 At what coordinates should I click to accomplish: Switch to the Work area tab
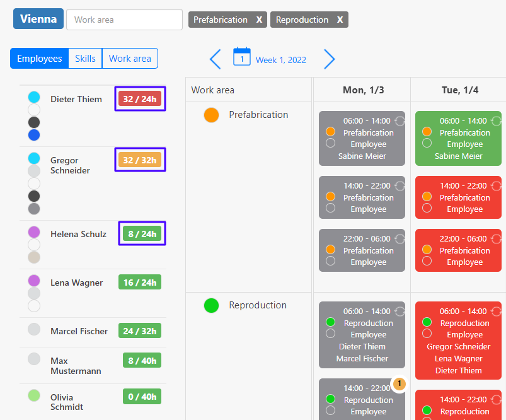130,59
